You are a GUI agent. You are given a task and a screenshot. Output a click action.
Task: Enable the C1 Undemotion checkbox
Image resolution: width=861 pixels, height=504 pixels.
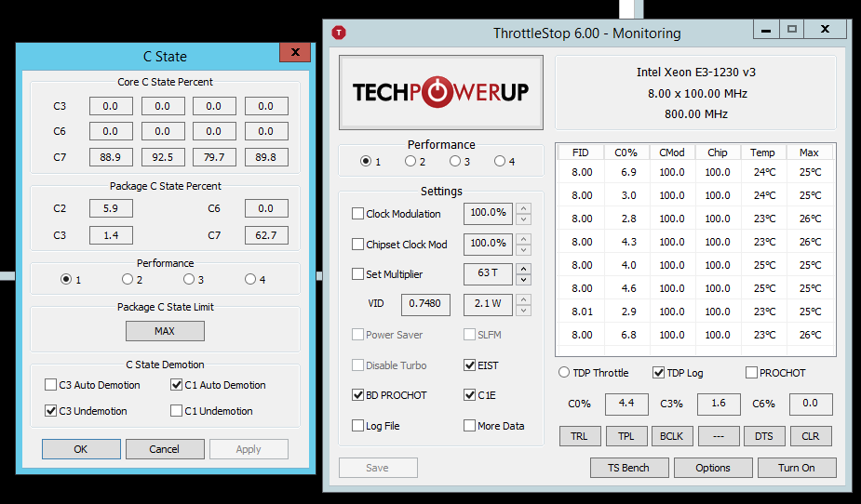coord(176,411)
